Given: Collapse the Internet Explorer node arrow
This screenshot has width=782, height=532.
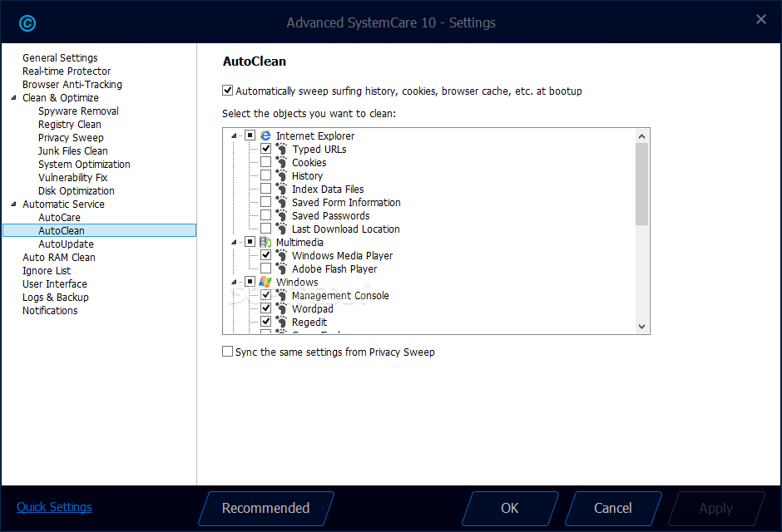Looking at the screenshot, I should (234, 136).
